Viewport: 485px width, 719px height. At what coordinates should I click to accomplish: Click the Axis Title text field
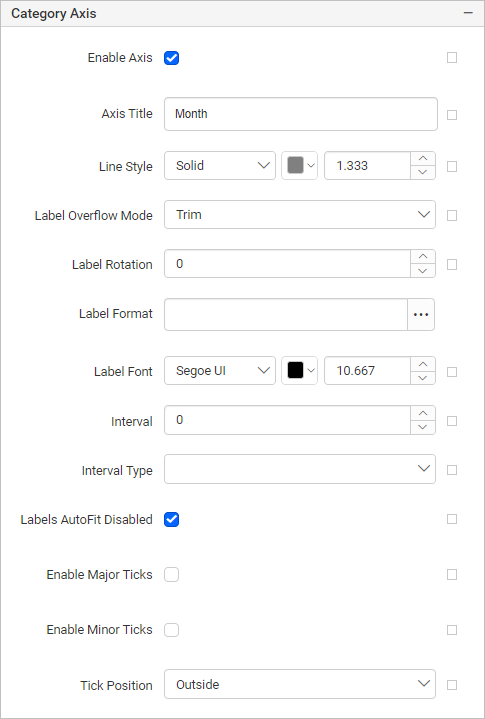[301, 114]
